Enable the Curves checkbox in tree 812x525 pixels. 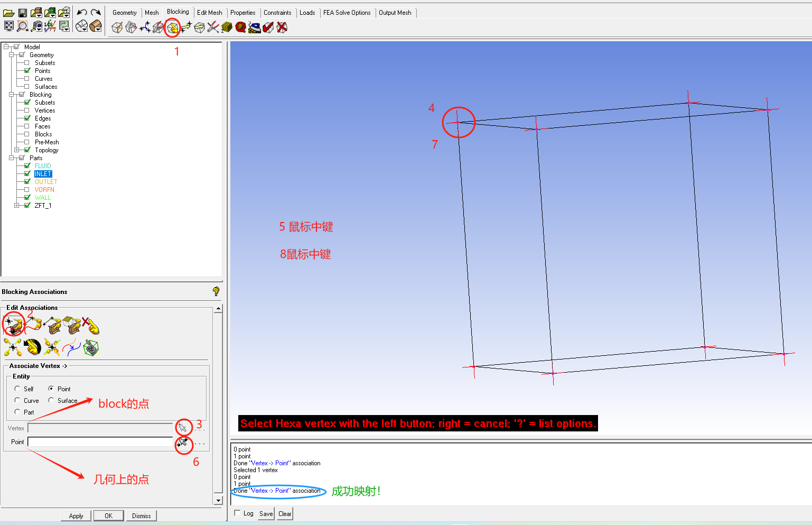coord(27,78)
